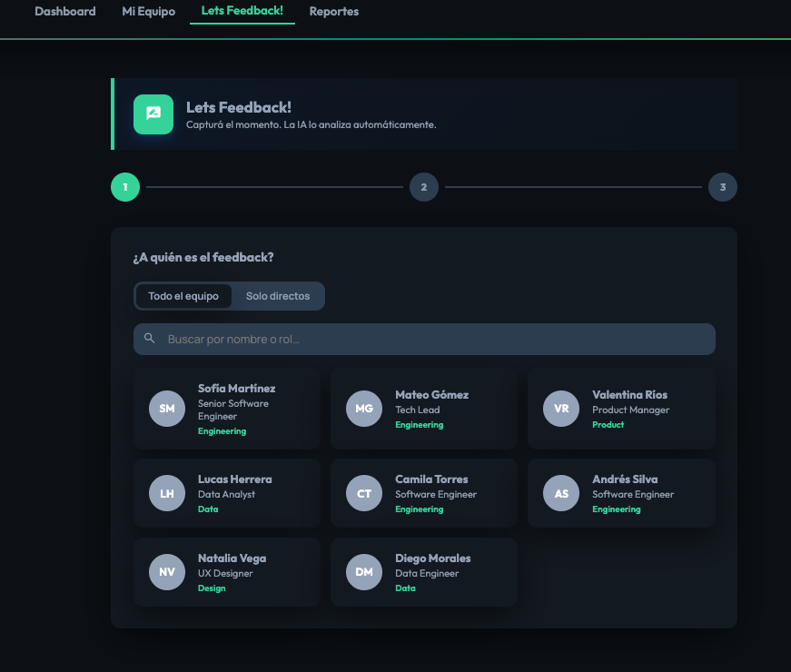Screen dimensions: 791x672
Task: Click step 3 of the wizard
Action: 723,187
